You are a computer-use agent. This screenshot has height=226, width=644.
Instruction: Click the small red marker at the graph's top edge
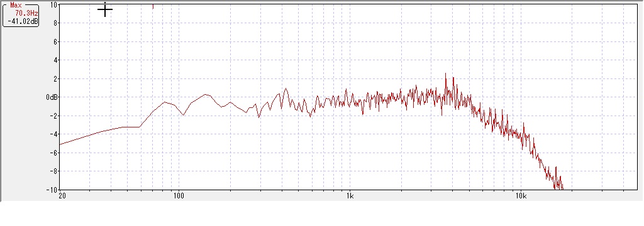(x=153, y=6)
